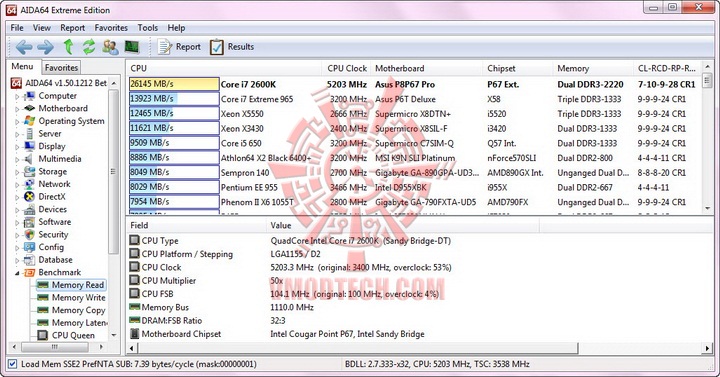Click the Results toolbar button
720x377 pixels.
click(232, 47)
